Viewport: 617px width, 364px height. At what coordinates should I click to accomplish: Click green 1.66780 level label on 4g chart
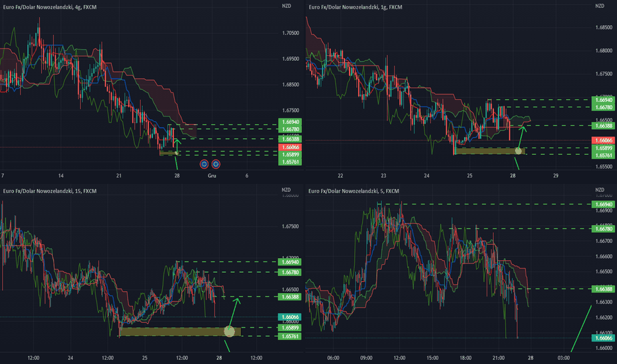(x=289, y=130)
